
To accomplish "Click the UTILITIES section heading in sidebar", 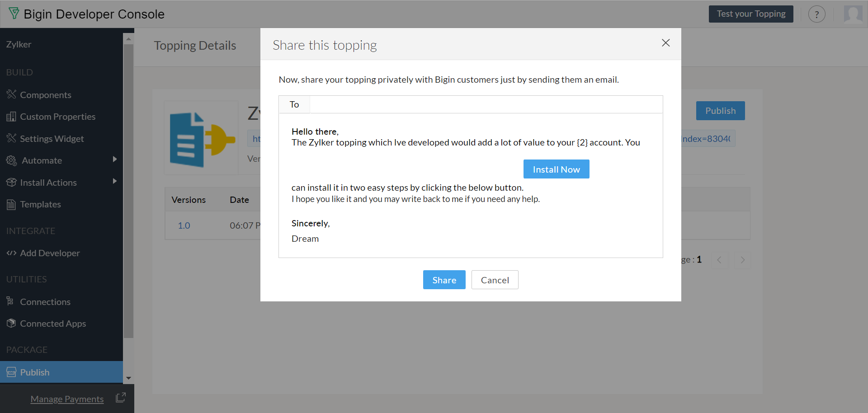I will (26, 279).
